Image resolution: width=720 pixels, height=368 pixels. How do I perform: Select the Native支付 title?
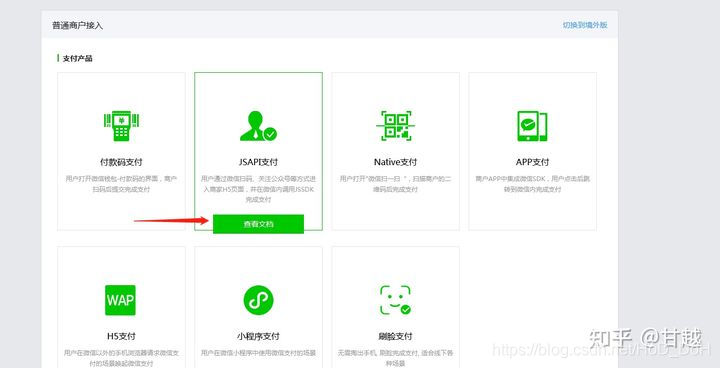click(395, 162)
